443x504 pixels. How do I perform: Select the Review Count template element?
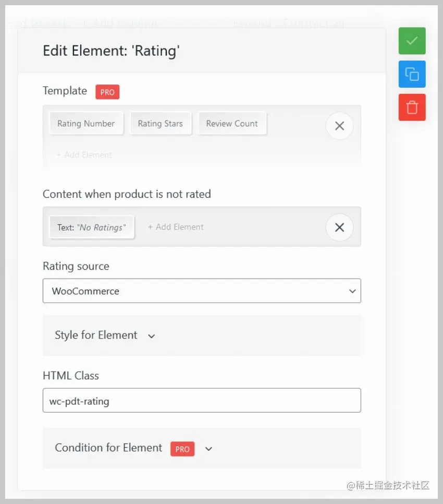pos(232,123)
